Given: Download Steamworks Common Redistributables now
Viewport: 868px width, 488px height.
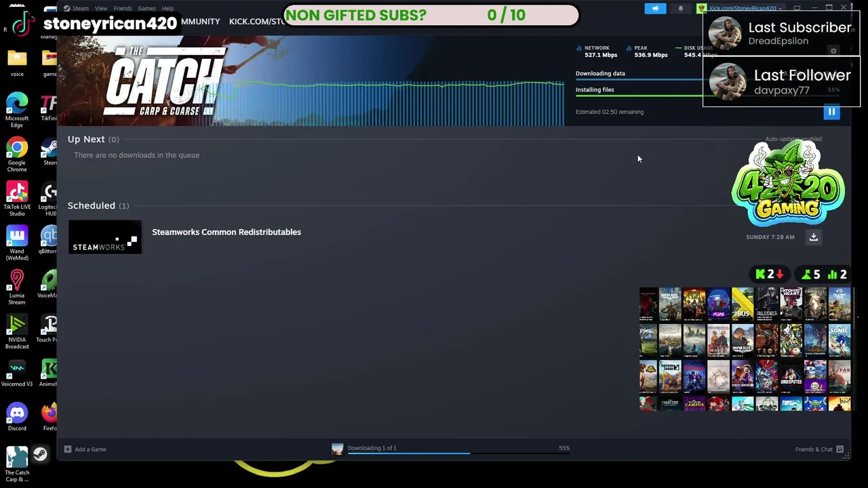Looking at the screenshot, I should click(813, 237).
